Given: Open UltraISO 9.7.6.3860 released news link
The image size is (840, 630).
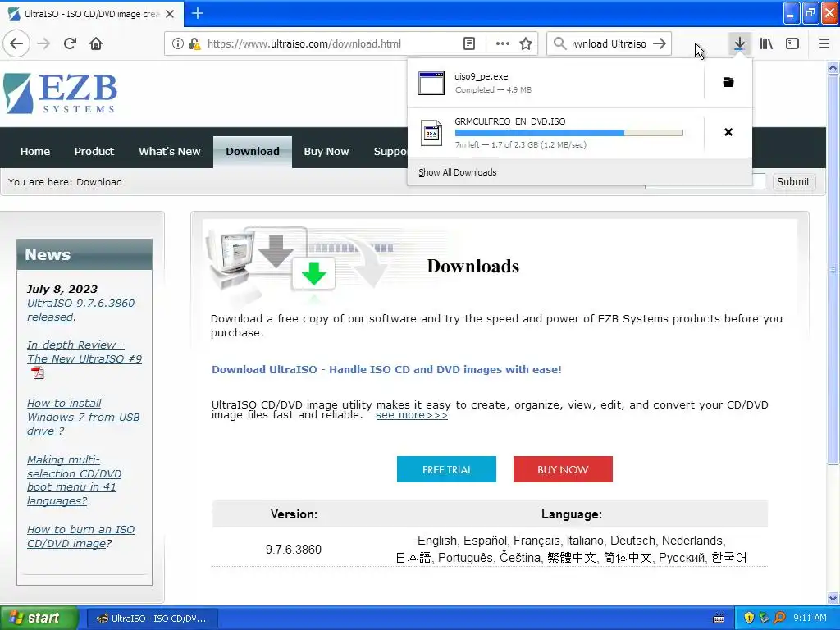Looking at the screenshot, I should coord(80,309).
